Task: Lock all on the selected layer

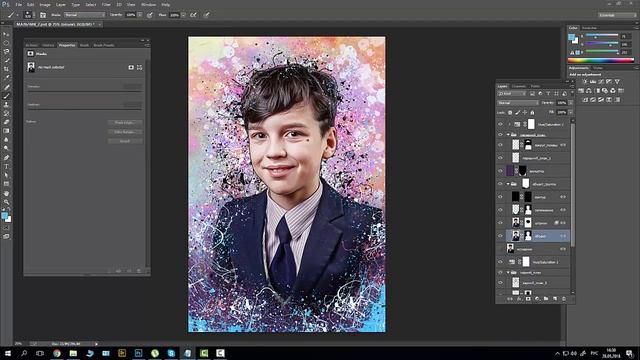Action: pyautogui.click(x=532, y=112)
